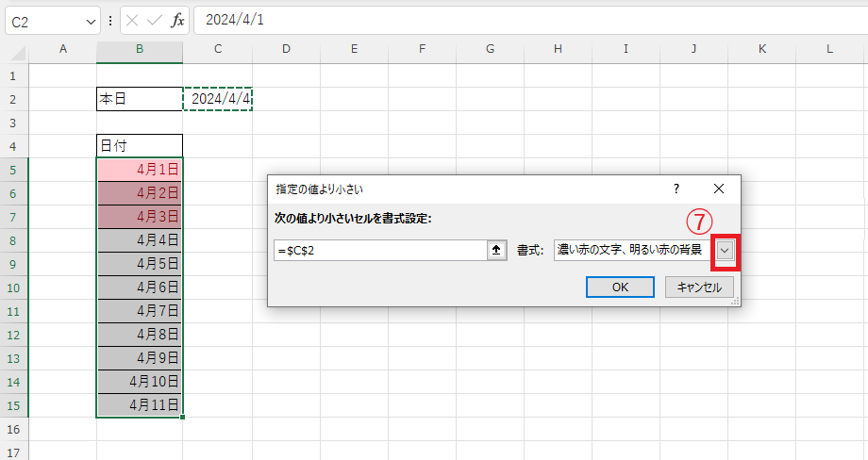Click cell with 4月8日

tap(140, 335)
